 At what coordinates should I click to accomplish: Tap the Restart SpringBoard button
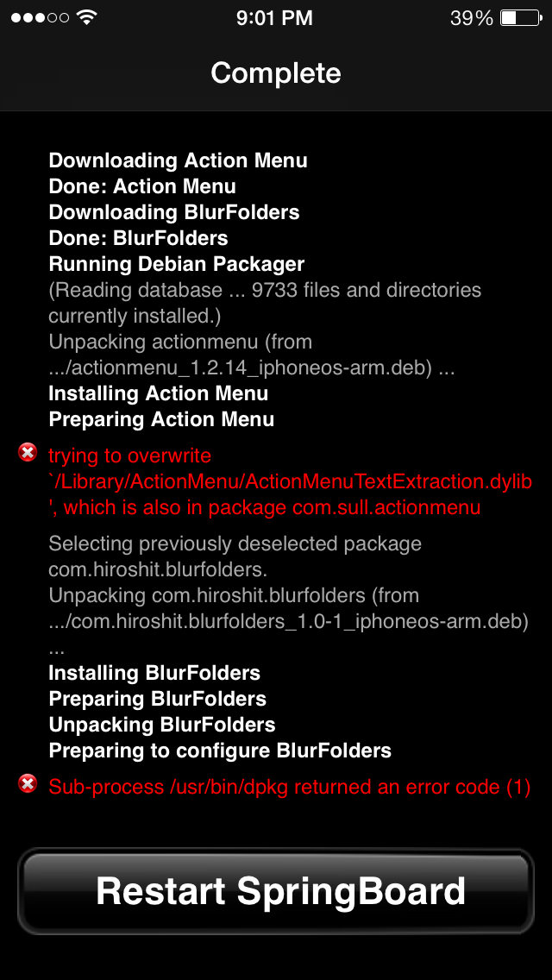(x=276, y=890)
